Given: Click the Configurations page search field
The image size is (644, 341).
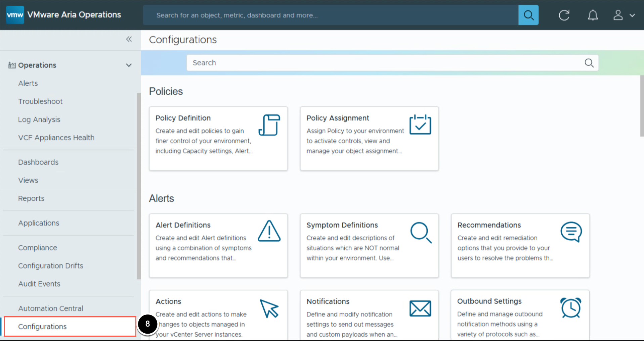Looking at the screenshot, I should (x=386, y=63).
